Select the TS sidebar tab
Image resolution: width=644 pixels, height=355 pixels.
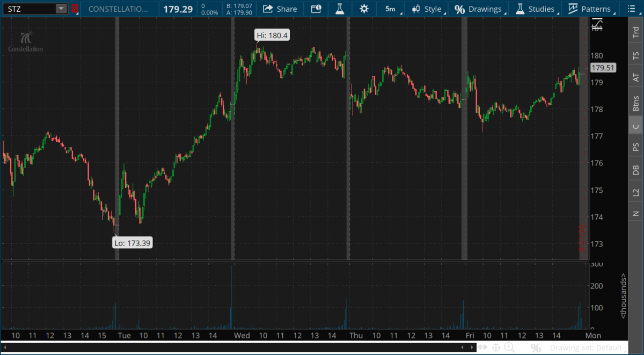[x=636, y=55]
